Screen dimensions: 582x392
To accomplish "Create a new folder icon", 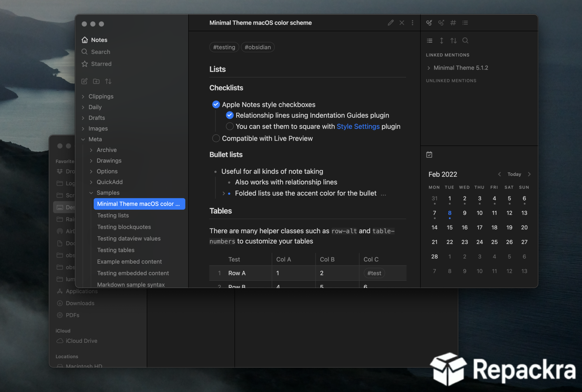I will click(x=96, y=81).
